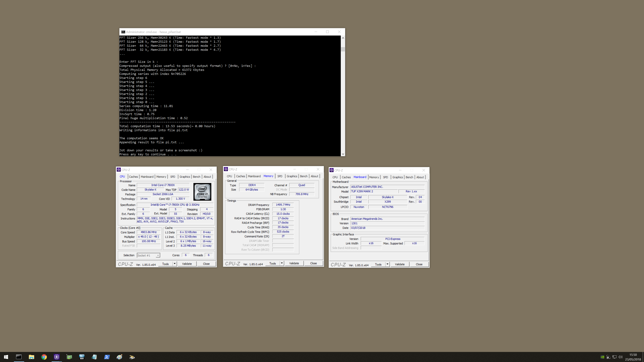Click the Max TDP value 122.0 W
This screenshot has width=644, height=362.
coord(184,190)
